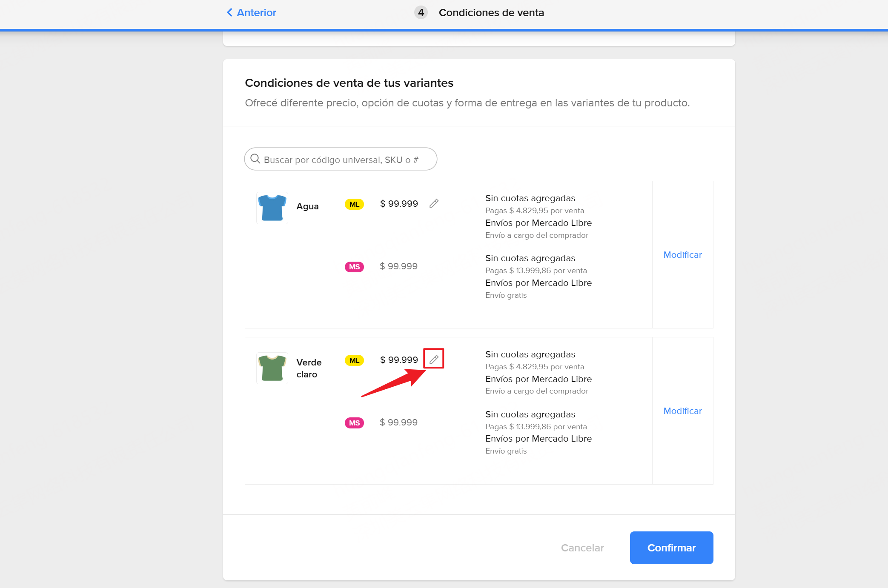Image resolution: width=888 pixels, height=588 pixels.
Task: Click the Agua MS price $ 99.999
Action: tap(398, 266)
